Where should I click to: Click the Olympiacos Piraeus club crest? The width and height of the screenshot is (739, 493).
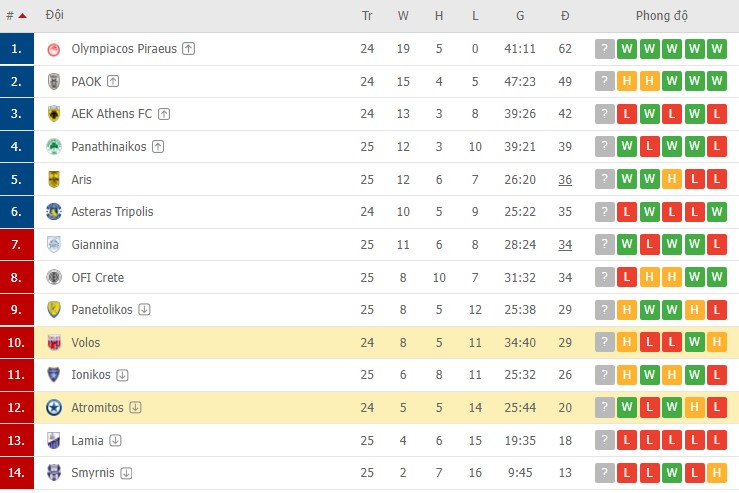(54, 49)
